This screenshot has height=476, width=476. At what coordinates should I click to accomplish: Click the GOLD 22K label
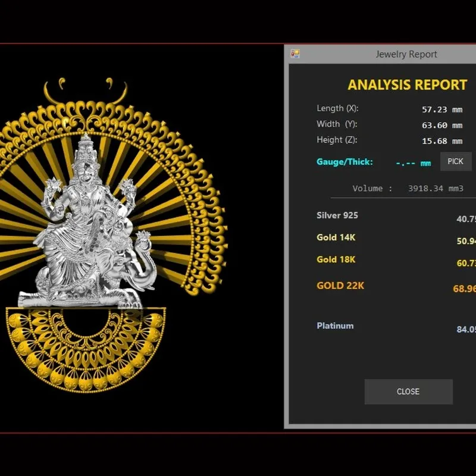click(x=340, y=286)
